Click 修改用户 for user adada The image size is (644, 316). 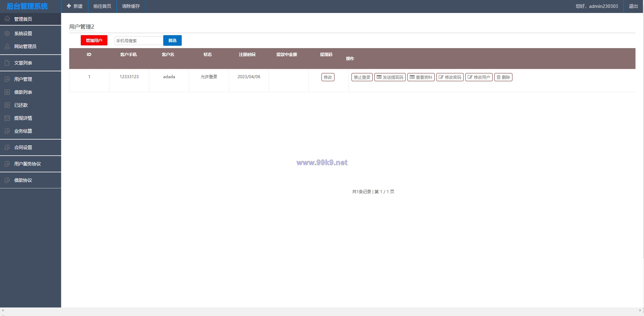pyautogui.click(x=479, y=77)
